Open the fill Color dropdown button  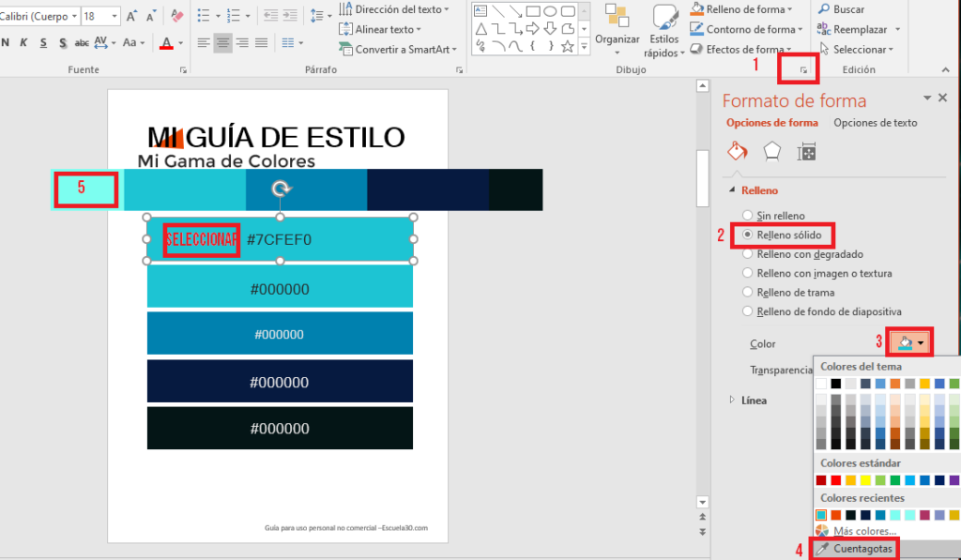coord(910,343)
